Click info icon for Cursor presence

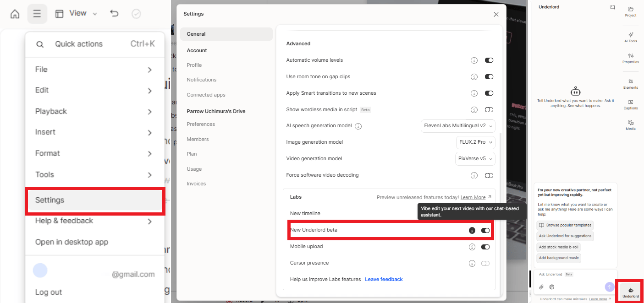click(472, 264)
